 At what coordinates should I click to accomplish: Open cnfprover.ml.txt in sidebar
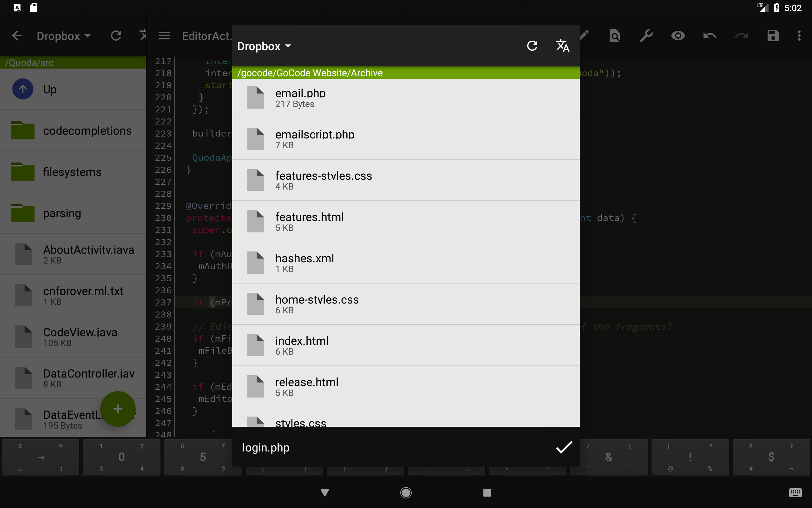[x=73, y=296]
